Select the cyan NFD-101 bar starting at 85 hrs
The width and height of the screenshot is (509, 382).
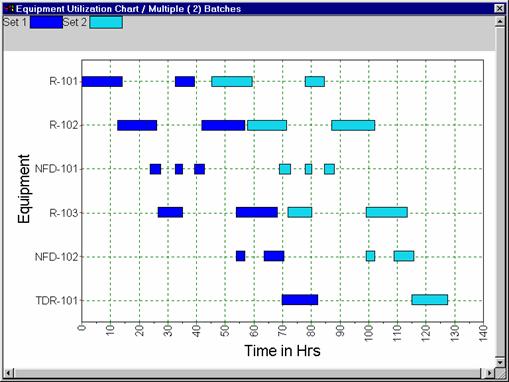click(x=329, y=169)
